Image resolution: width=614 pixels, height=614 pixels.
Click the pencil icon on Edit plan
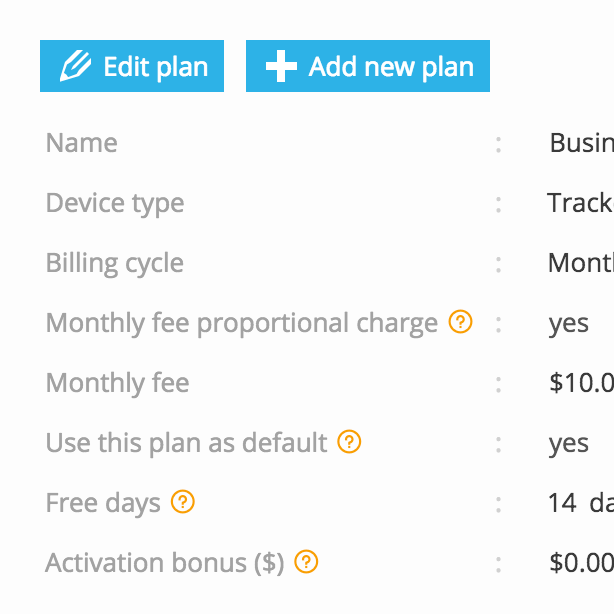click(x=76, y=67)
